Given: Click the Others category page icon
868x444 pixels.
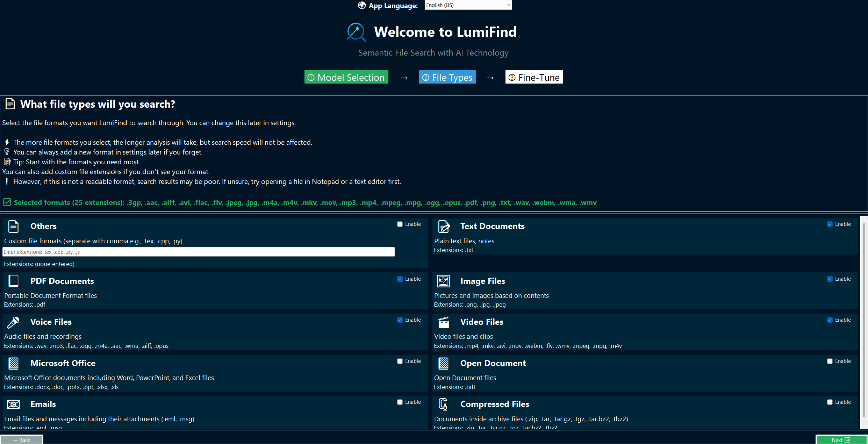Looking at the screenshot, I should click(13, 226).
